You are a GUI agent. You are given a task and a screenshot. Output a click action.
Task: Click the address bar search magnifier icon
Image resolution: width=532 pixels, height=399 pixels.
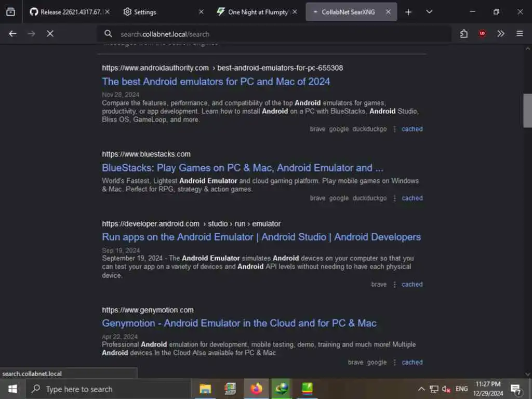pos(108,34)
